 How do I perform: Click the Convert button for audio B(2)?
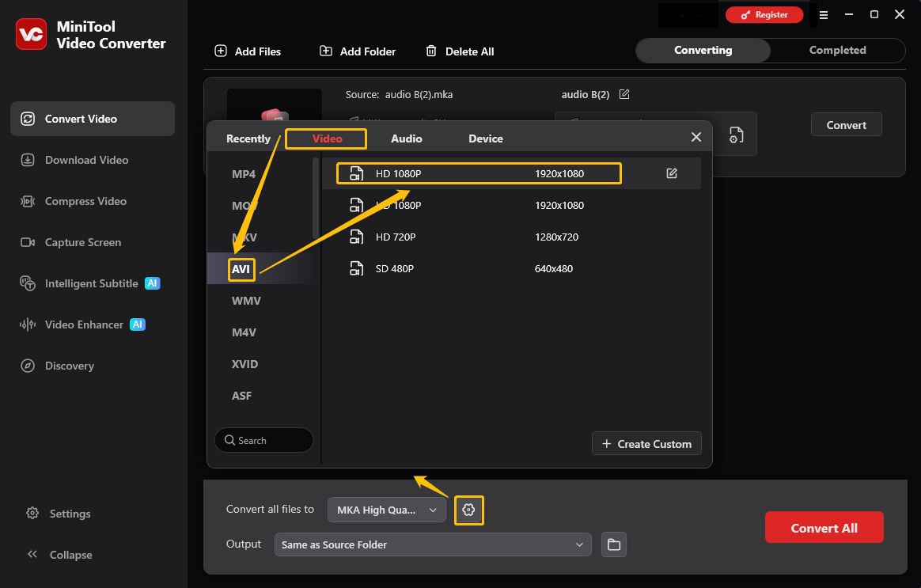pos(846,124)
